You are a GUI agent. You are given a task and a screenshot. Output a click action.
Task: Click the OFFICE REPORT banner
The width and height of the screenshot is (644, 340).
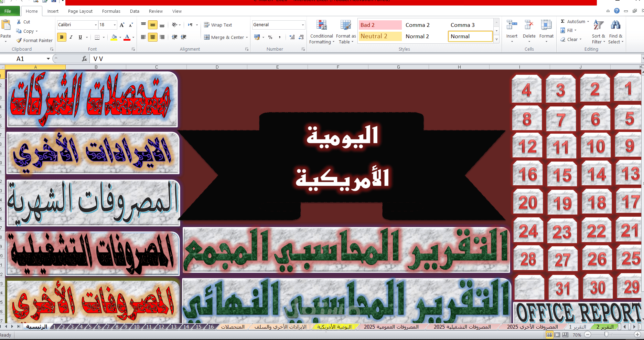[577, 312]
